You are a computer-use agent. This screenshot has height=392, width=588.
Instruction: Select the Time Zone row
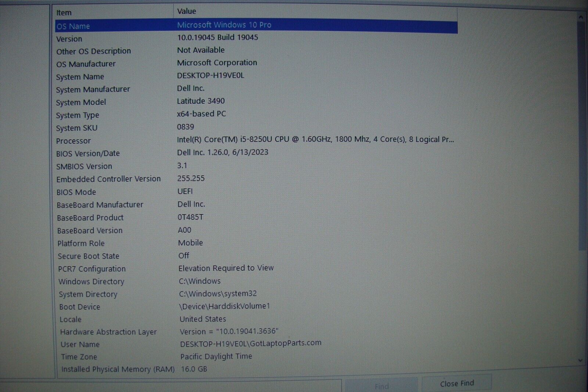(x=257, y=357)
